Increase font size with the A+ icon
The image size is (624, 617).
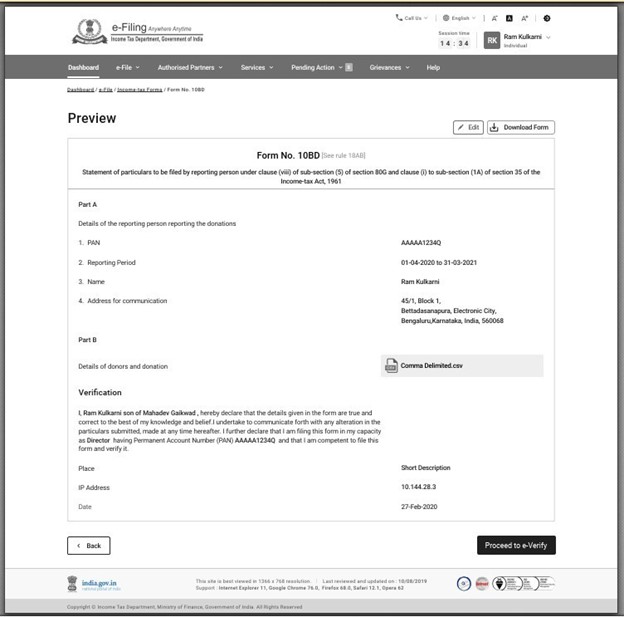[524, 18]
